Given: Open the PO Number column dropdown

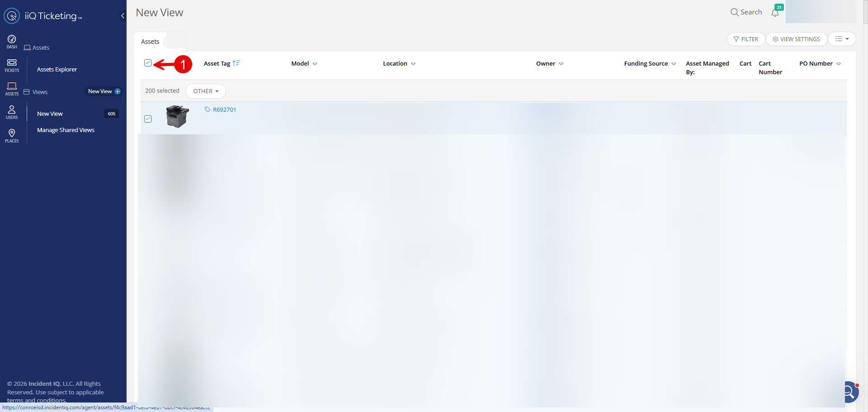Looking at the screenshot, I should 839,64.
